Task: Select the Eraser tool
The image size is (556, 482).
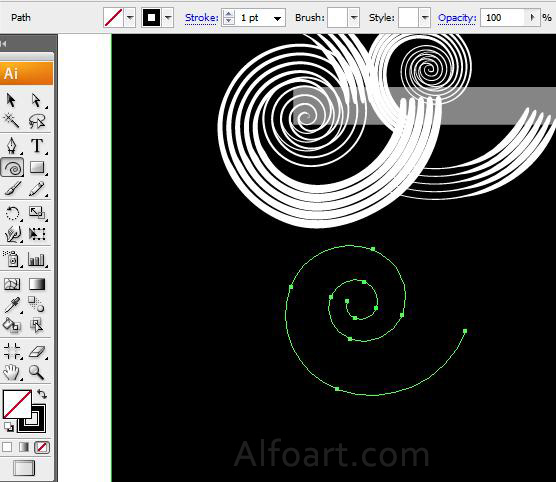Action: pyautogui.click(x=37, y=351)
